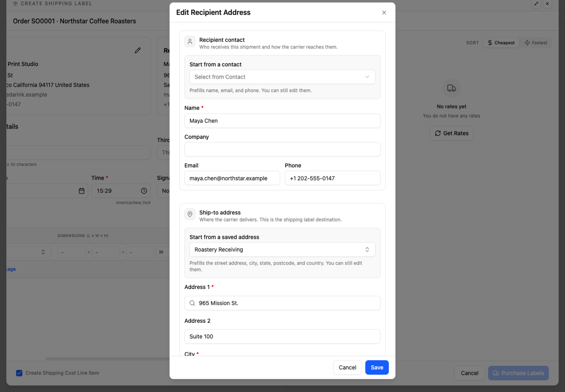This screenshot has width=565, height=392.
Task: Open the dimension unit 'in' dropdown
Action: coord(163,252)
